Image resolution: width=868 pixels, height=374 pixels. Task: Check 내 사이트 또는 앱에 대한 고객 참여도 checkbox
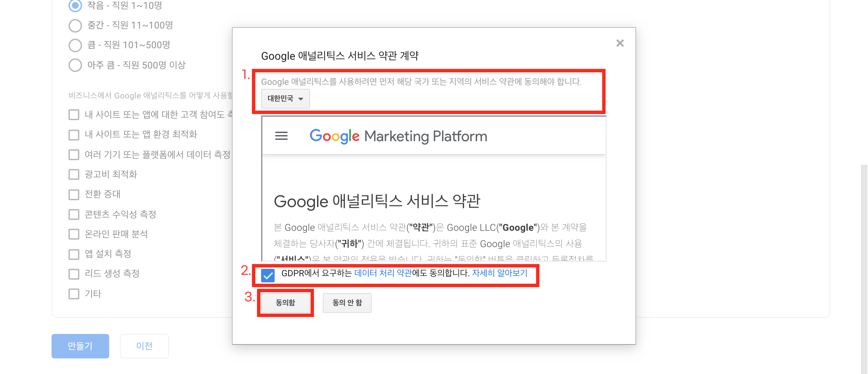click(74, 115)
